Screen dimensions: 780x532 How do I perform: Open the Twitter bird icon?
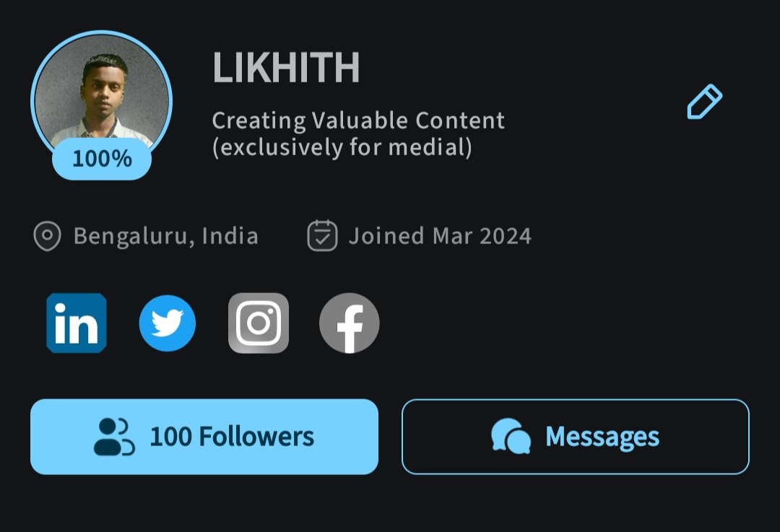168,323
